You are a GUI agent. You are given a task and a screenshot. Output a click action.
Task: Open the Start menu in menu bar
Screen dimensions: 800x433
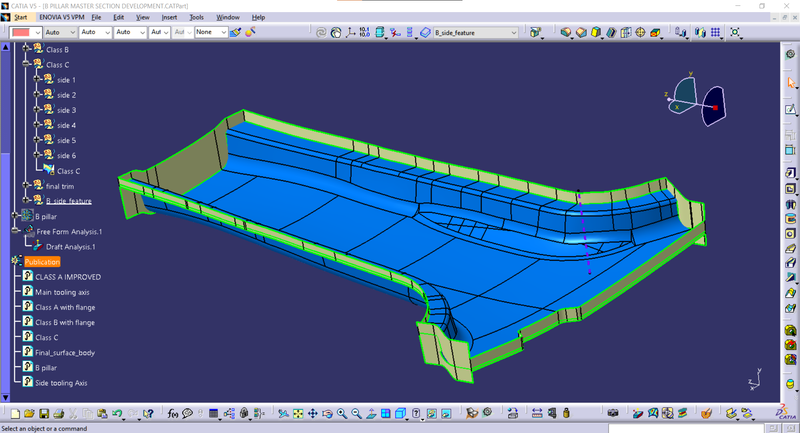coord(21,17)
